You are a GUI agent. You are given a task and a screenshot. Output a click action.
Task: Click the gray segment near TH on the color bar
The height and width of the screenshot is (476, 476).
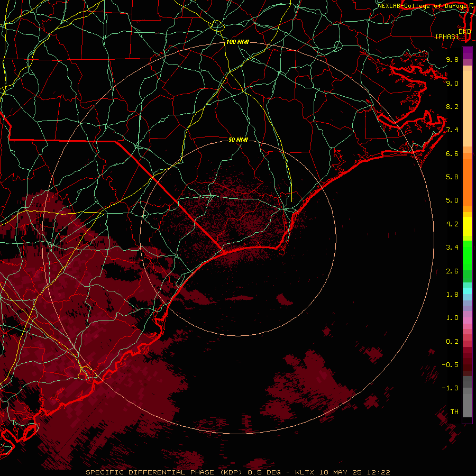pos(467,407)
